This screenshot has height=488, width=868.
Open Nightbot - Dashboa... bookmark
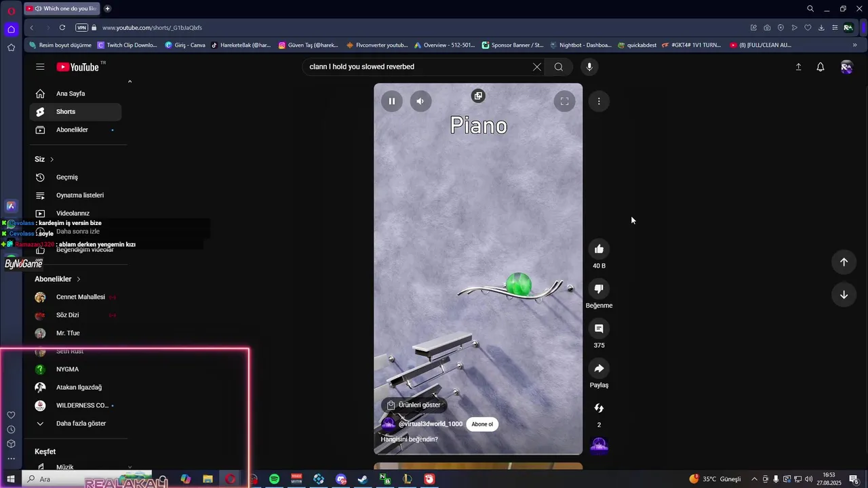pyautogui.click(x=580, y=45)
